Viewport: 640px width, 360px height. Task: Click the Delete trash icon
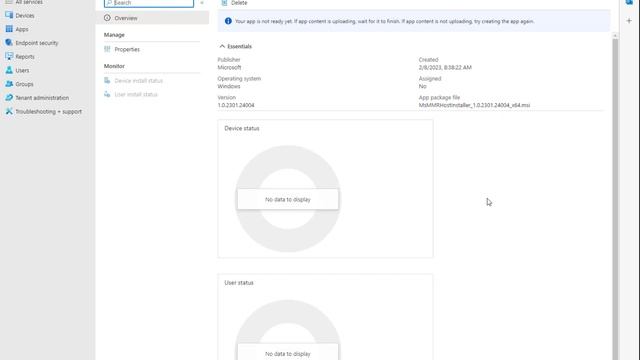pyautogui.click(x=224, y=3)
